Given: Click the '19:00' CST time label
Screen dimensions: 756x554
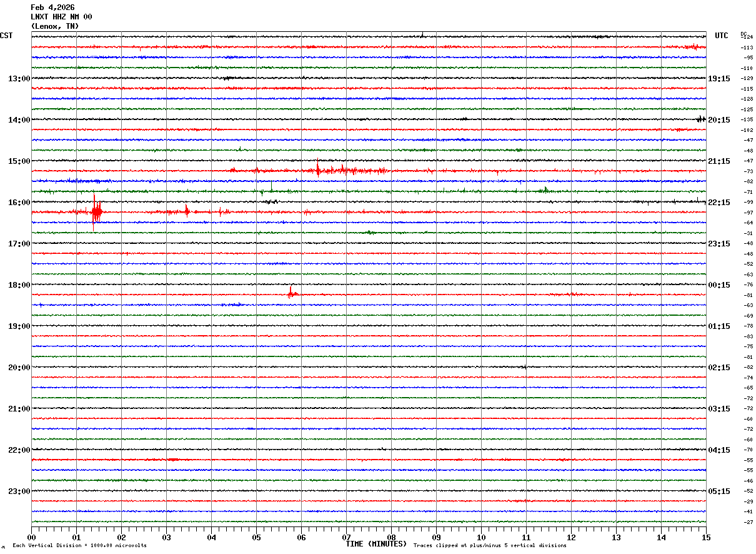Looking at the screenshot, I should (x=19, y=326).
